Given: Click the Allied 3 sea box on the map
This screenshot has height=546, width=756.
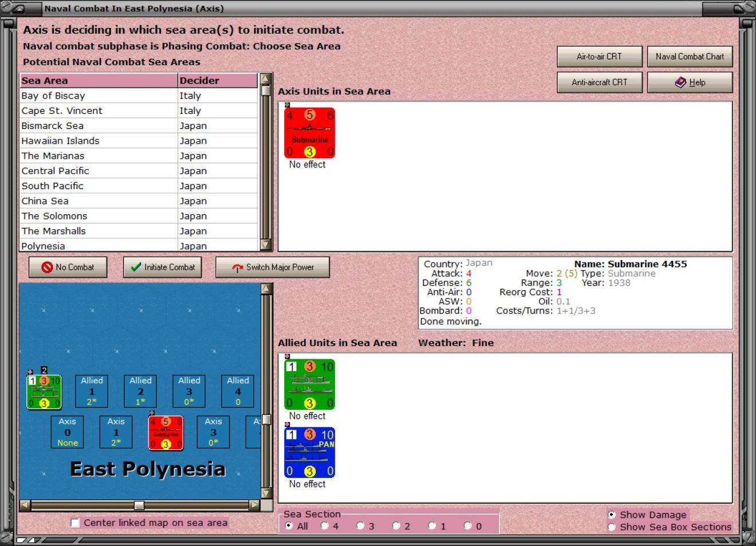Looking at the screenshot, I should [x=189, y=391].
